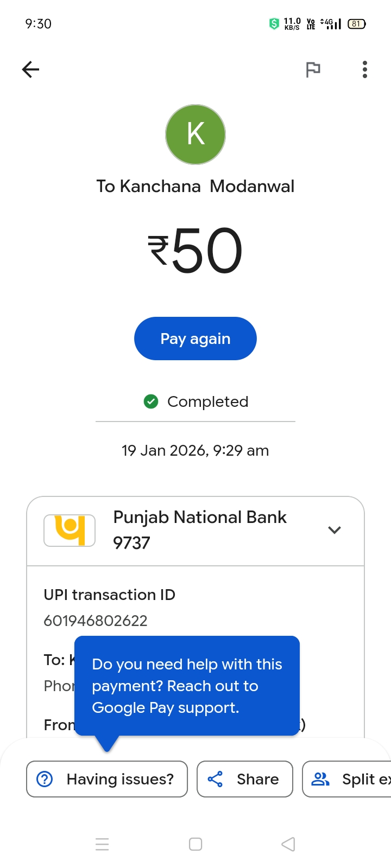
Task: Tap the question mark help icon
Action: tap(45, 779)
